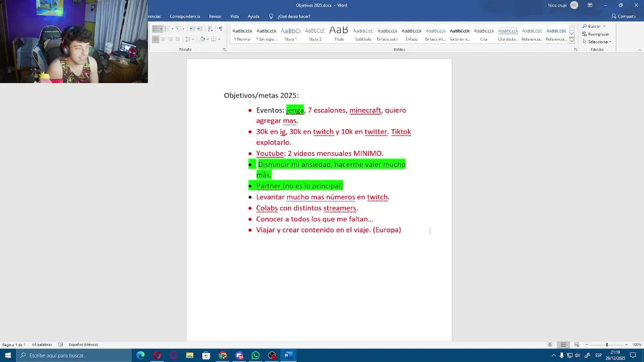Increase paragraph indent
The image size is (644, 362).
pyautogui.click(x=199, y=29)
